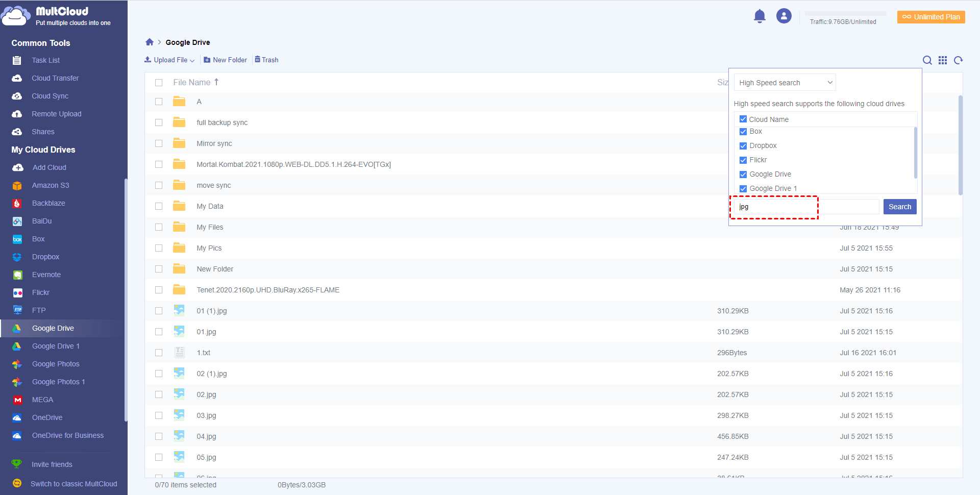The height and width of the screenshot is (495, 980).
Task: Click the cloud drive list scrollbar
Action: coord(915,153)
